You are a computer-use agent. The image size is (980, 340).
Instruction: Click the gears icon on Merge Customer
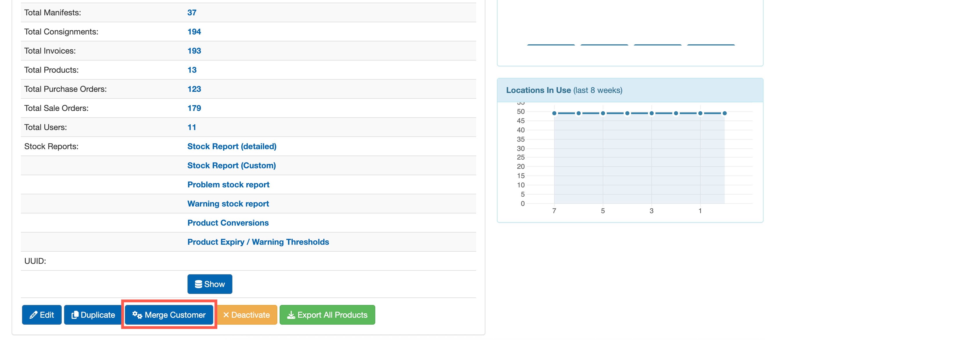click(137, 315)
